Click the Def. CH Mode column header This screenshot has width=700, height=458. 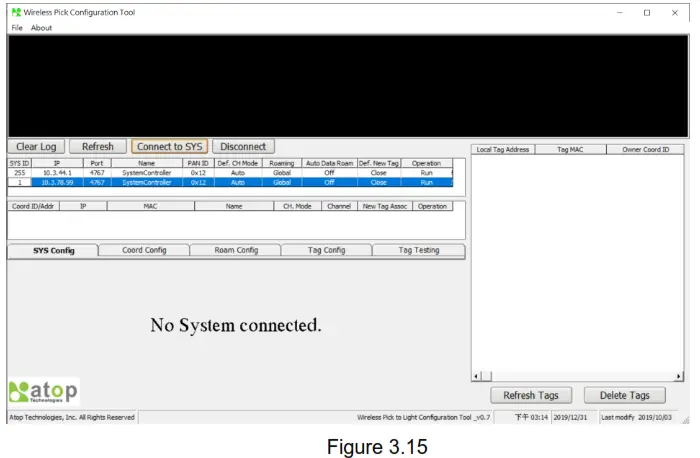click(238, 163)
